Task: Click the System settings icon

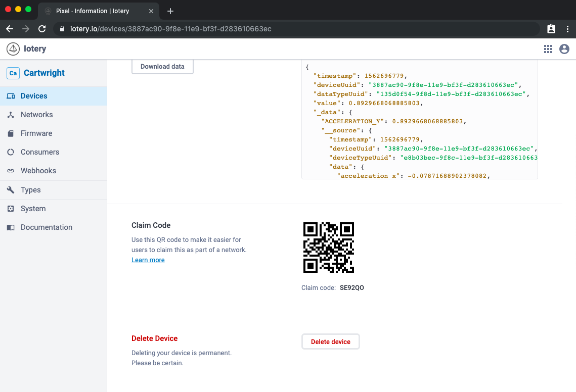Action: [x=11, y=209]
